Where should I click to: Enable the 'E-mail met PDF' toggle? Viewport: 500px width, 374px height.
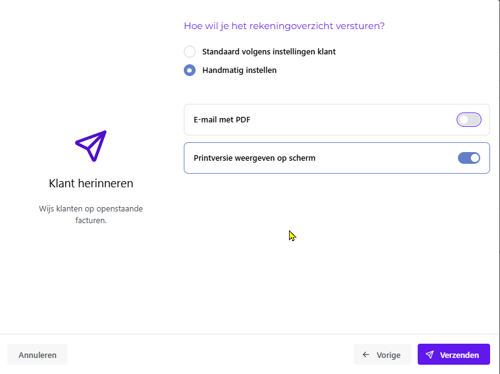pyautogui.click(x=469, y=120)
